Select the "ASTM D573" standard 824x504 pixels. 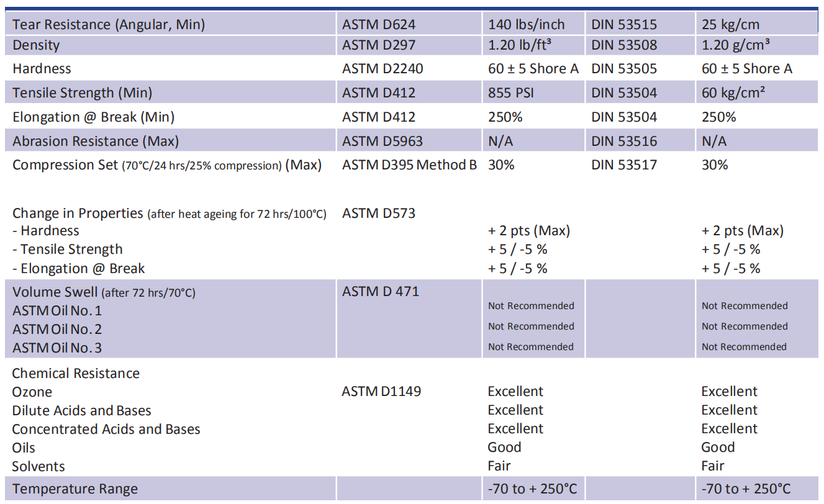pyautogui.click(x=379, y=213)
